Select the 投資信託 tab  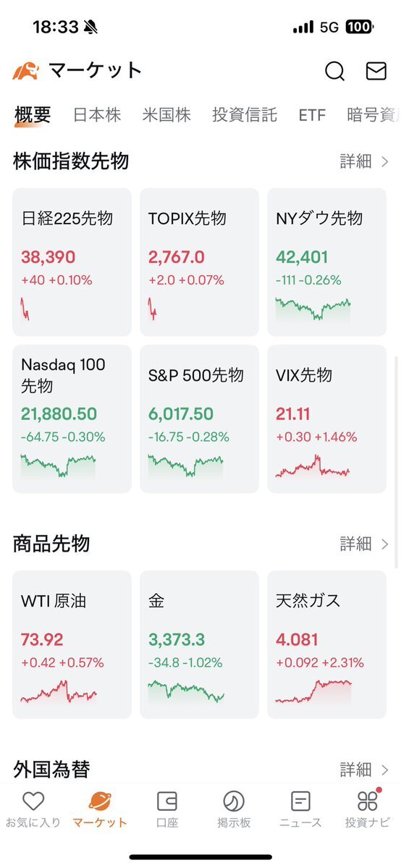(x=244, y=115)
